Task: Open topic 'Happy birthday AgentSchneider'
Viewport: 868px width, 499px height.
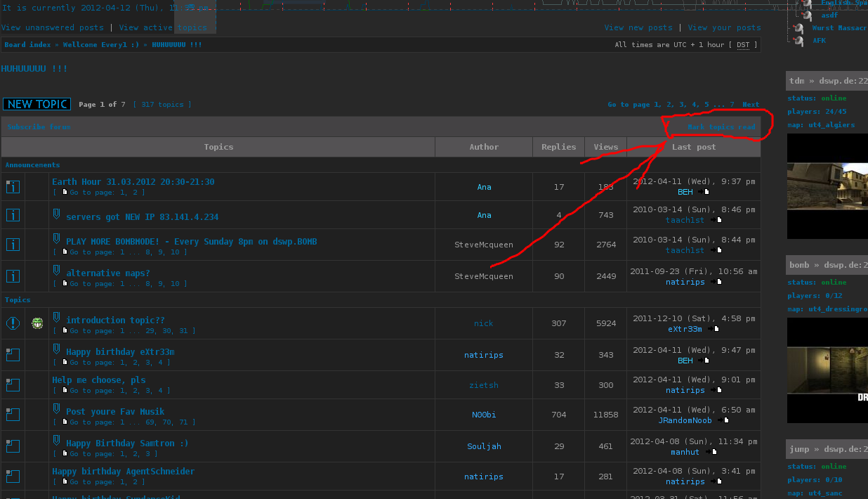Action: pyautogui.click(x=123, y=471)
